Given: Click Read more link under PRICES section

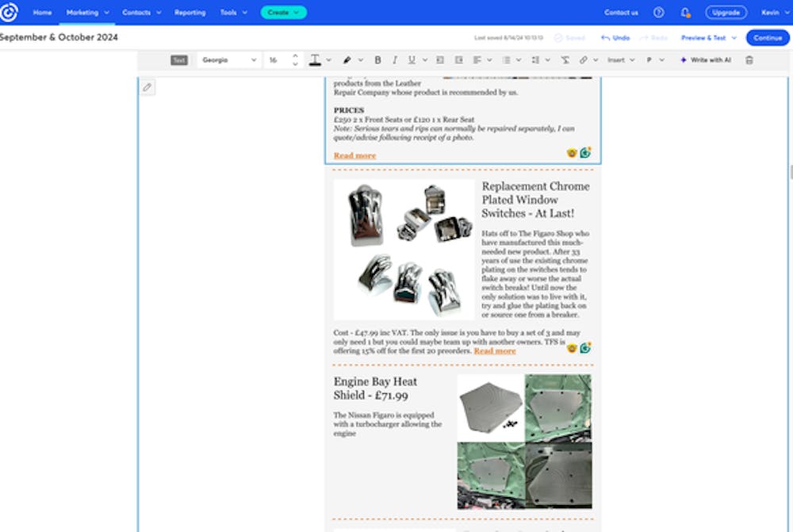Looking at the screenshot, I should (354, 155).
